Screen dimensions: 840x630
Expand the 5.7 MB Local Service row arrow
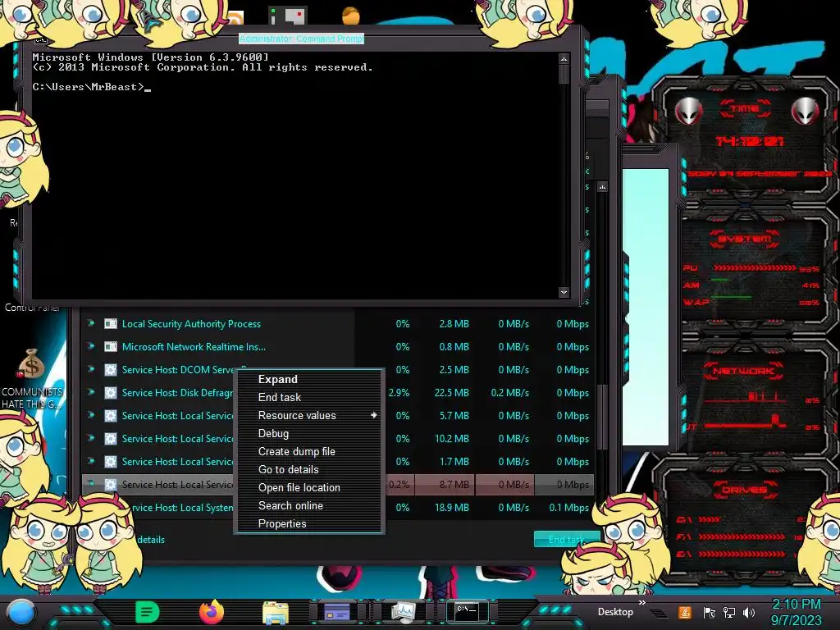(x=91, y=415)
